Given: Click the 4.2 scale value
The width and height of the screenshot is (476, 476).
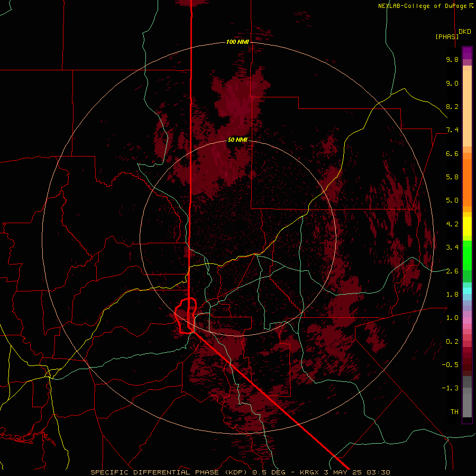Looking at the screenshot, I should (x=452, y=224).
